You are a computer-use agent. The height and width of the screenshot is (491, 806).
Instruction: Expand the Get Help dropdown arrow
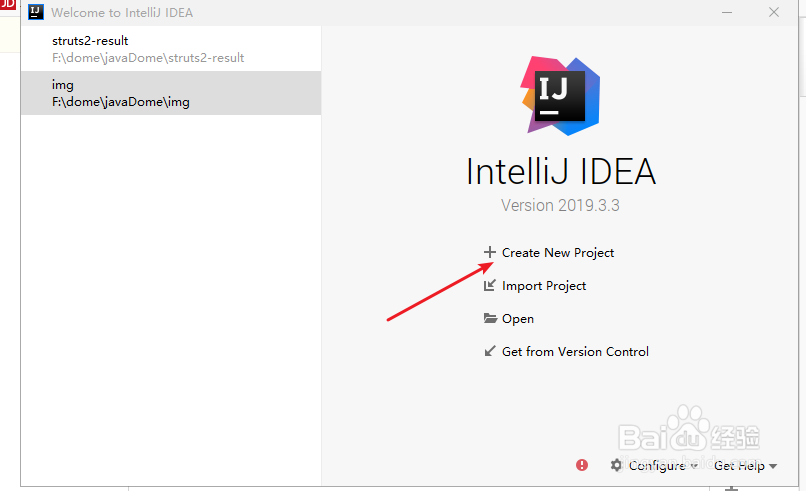pyautogui.click(x=773, y=466)
